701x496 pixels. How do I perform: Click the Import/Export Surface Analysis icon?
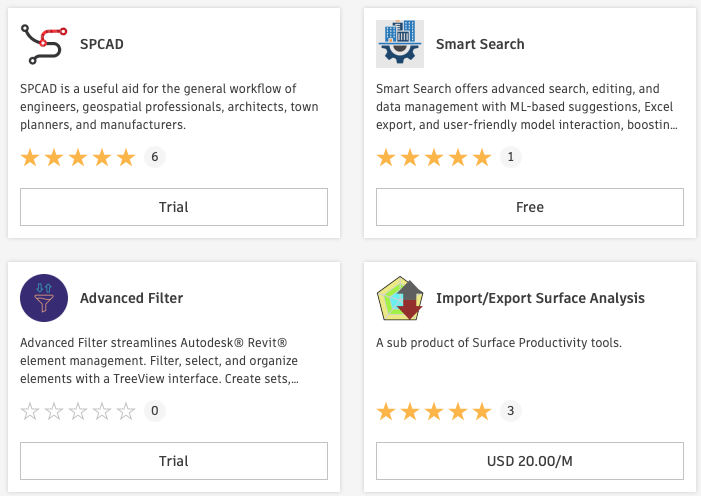pyautogui.click(x=400, y=298)
